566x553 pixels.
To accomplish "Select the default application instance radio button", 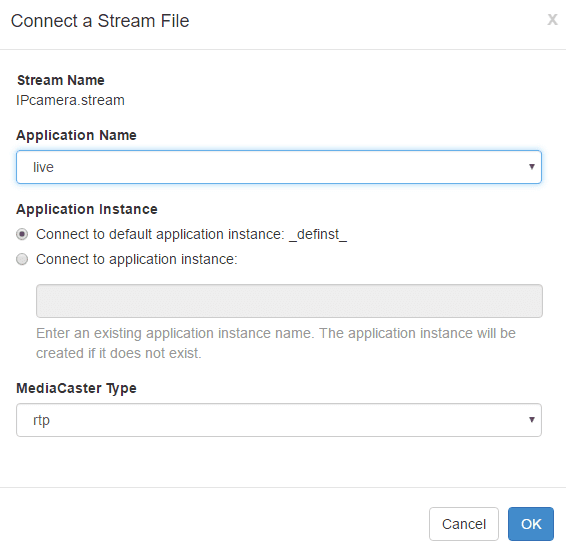I will [x=22, y=234].
